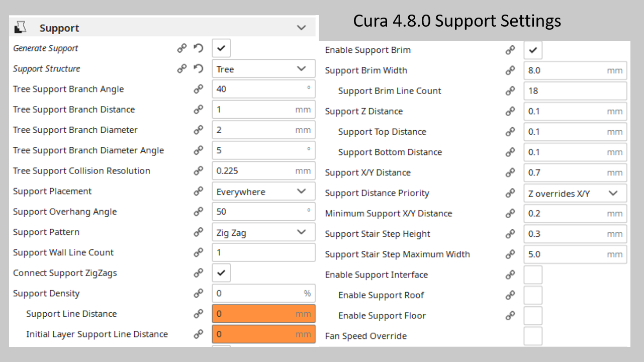Open Support Placement dropdown showing Everywhere

pos(264,192)
